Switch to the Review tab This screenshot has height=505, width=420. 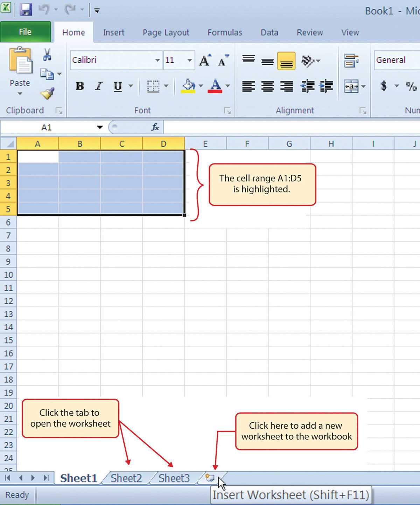(310, 33)
